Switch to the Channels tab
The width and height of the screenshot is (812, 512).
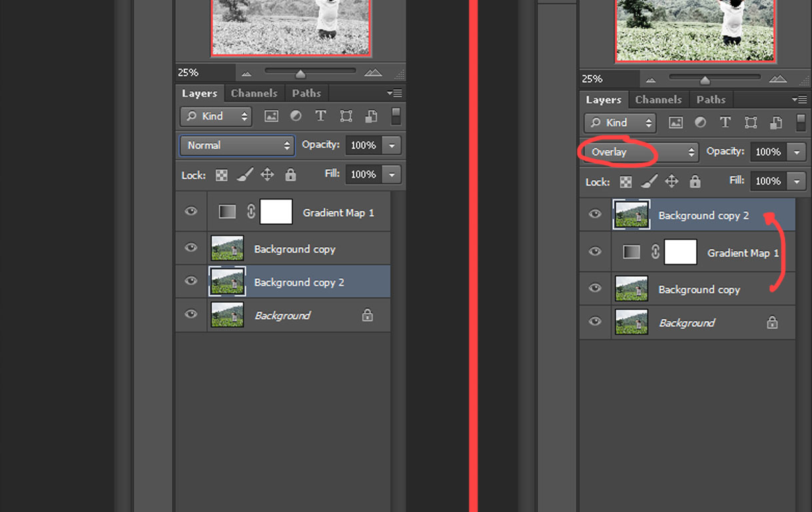pyautogui.click(x=254, y=93)
